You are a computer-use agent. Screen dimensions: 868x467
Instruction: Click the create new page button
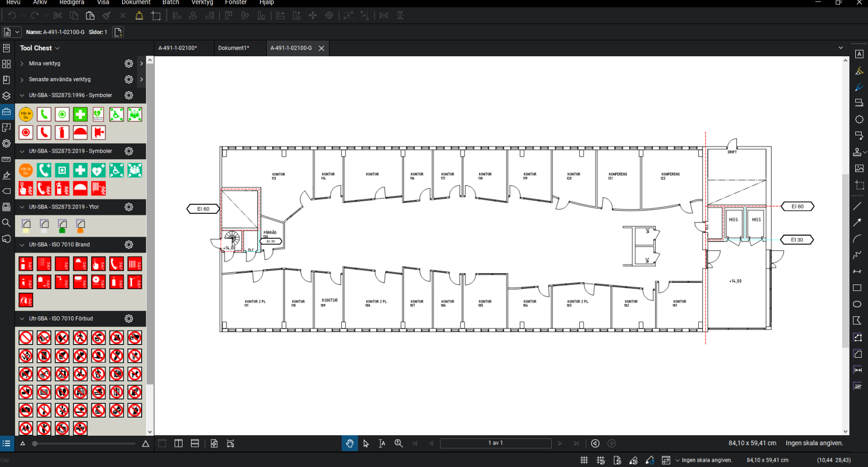tap(118, 32)
